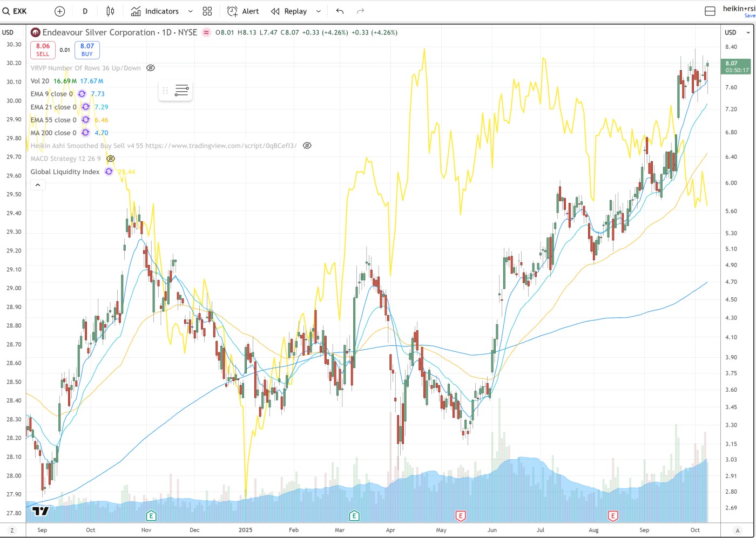Open the indicator templates grid icon
756x538 pixels.
pyautogui.click(x=207, y=11)
